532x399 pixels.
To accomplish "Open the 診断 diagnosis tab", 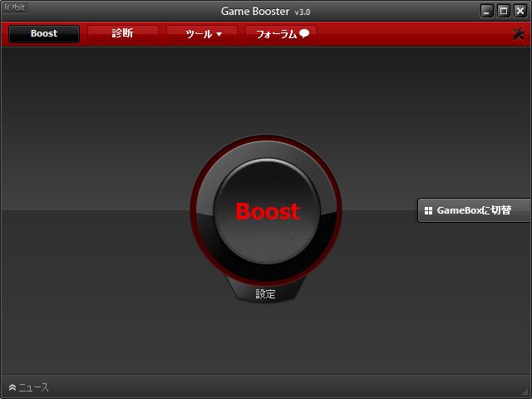I will coord(123,33).
